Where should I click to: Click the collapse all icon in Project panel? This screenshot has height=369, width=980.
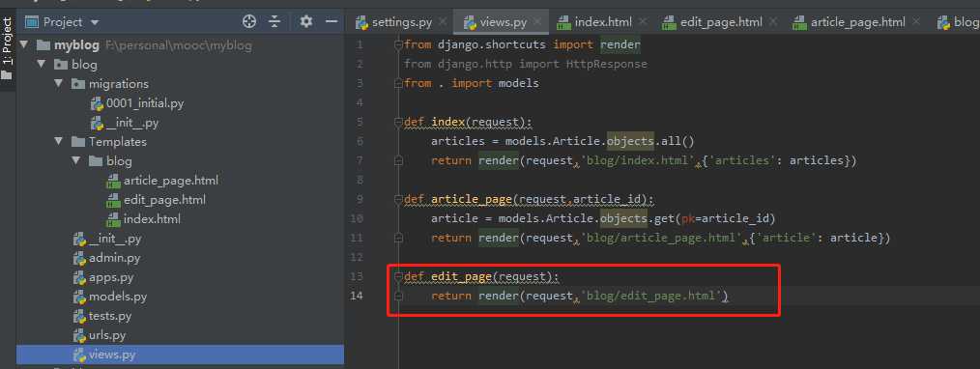tap(274, 22)
